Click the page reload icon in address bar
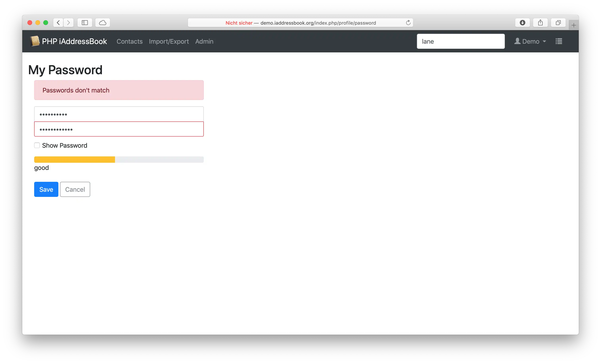This screenshot has height=364, width=601. 408,23
